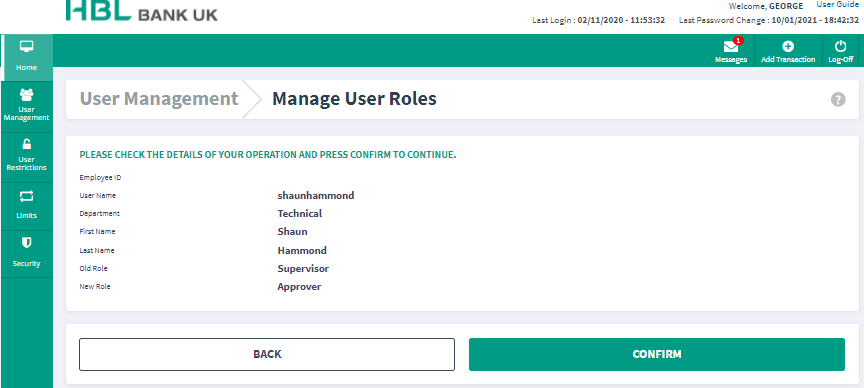This screenshot has height=388, width=864.
Task: Click the CONFIRM button
Action: (656, 354)
